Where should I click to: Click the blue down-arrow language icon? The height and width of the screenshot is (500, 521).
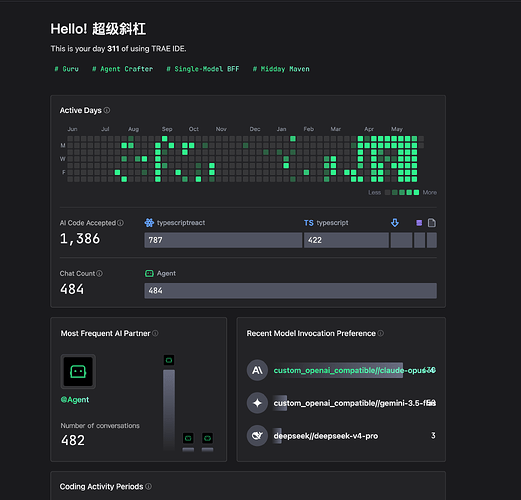coord(395,223)
